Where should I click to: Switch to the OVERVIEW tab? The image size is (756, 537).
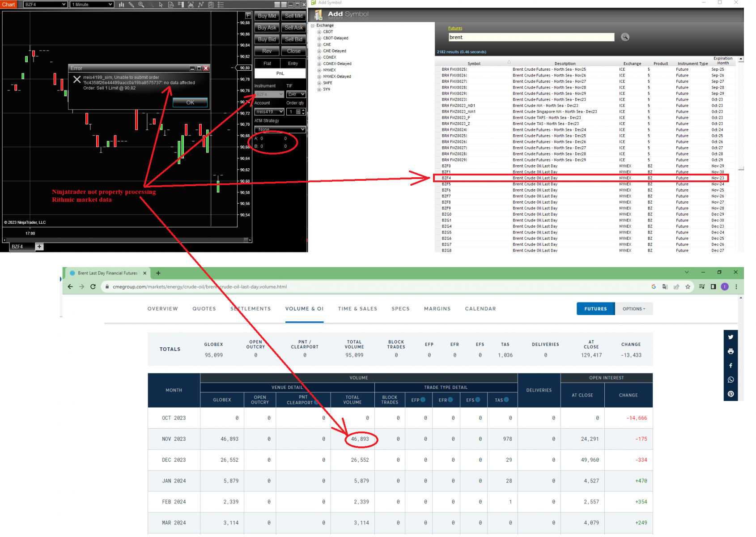point(163,309)
